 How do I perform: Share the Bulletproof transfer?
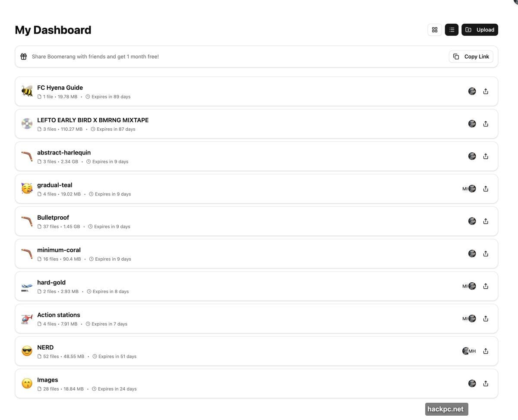tap(486, 221)
